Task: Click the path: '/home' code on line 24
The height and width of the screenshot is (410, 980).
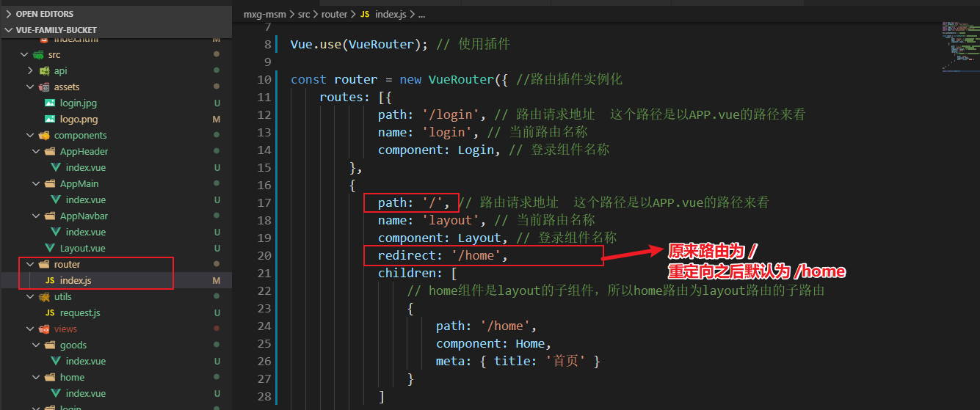Action: point(487,326)
